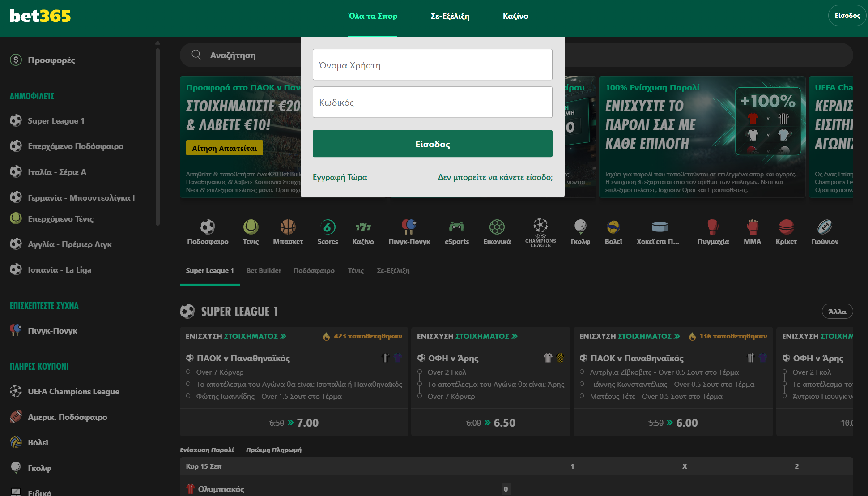Click Δεν μπορείτε να κάνετε είσοδο link
The width and height of the screenshot is (868, 496).
(x=495, y=177)
